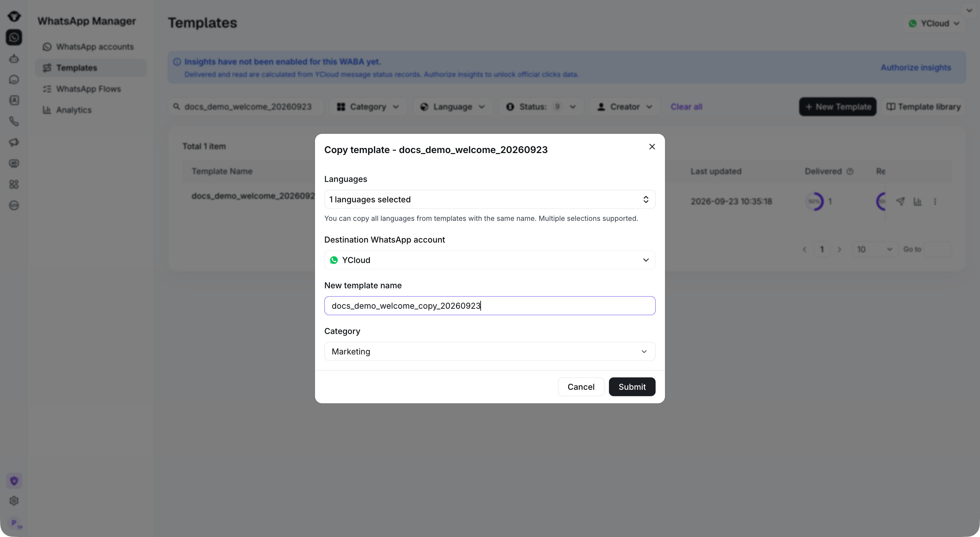Open the settings gear icon
Screen dimensions: 980x537
[14, 501]
